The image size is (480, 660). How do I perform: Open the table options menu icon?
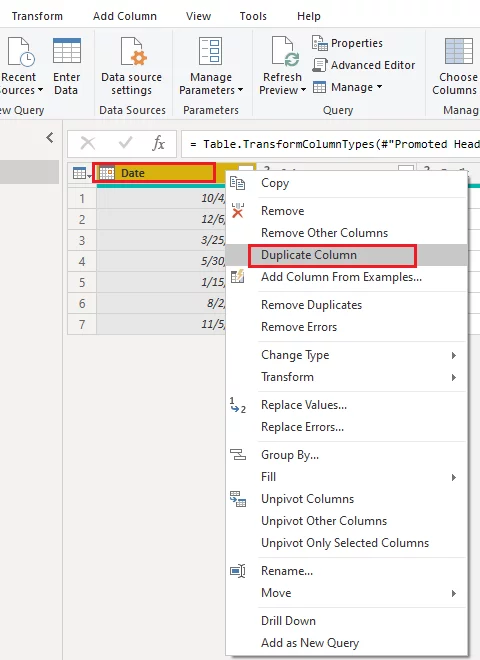tap(82, 173)
